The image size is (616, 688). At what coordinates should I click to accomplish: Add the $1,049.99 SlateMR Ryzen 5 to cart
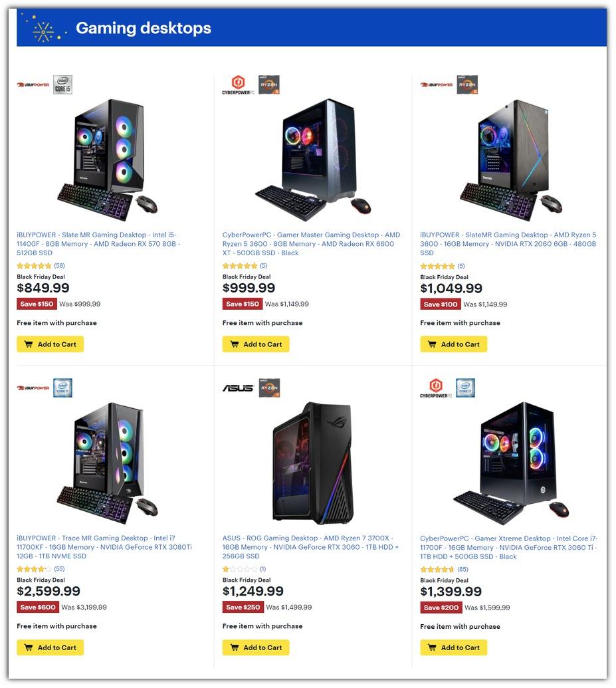(x=454, y=344)
